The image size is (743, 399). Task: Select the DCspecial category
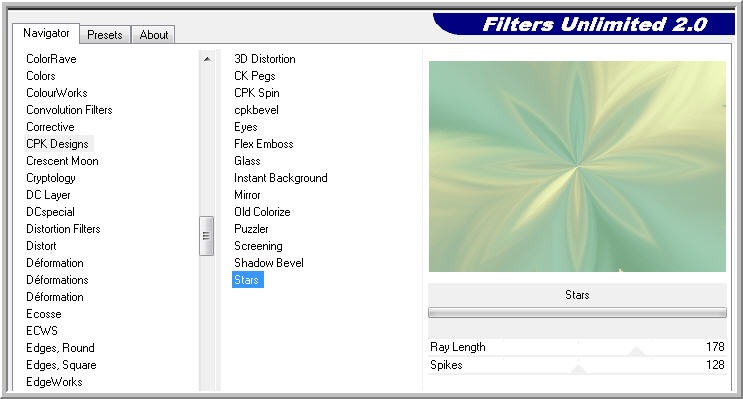(50, 212)
